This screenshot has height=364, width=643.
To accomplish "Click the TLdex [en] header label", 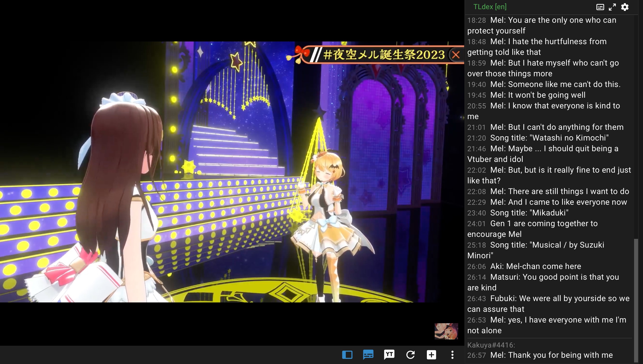I will pos(490,7).
